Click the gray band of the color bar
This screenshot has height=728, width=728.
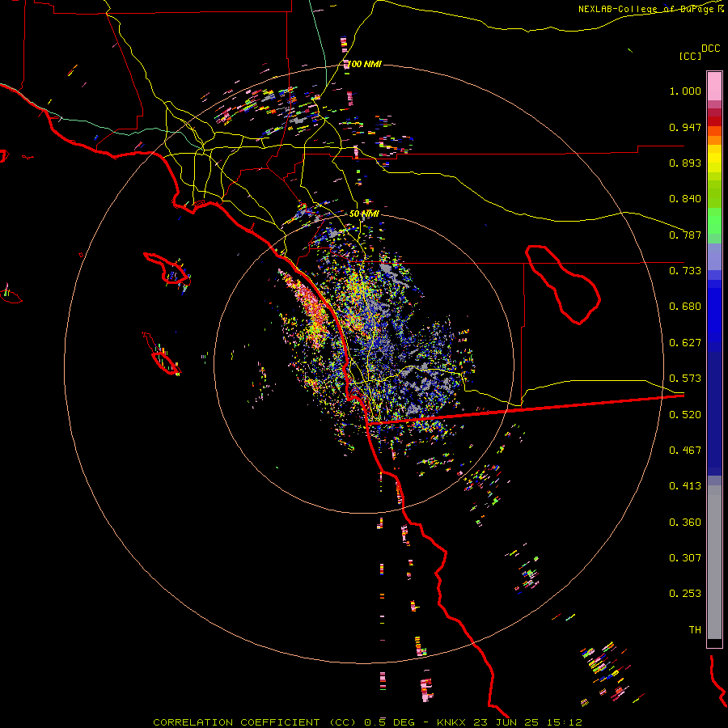click(714, 562)
